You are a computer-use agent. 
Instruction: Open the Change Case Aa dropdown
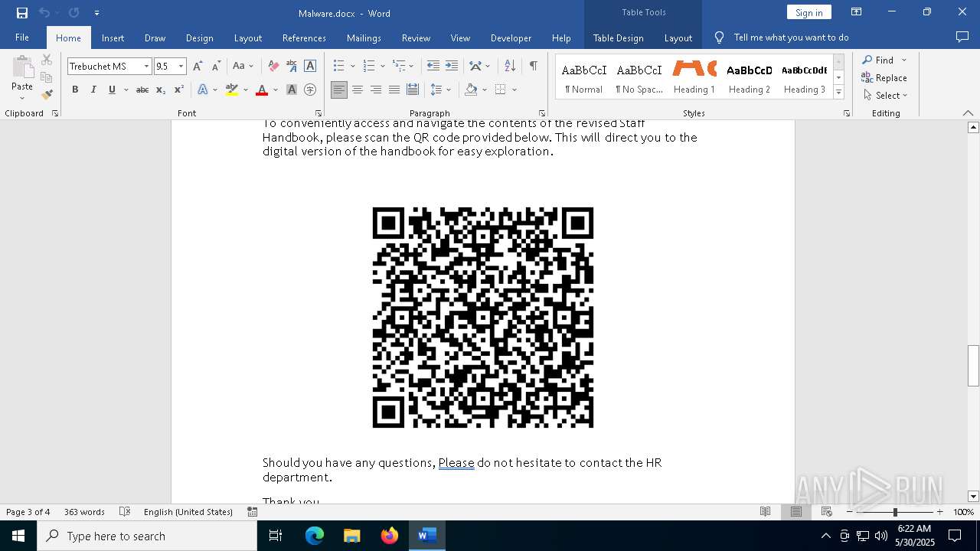point(243,67)
